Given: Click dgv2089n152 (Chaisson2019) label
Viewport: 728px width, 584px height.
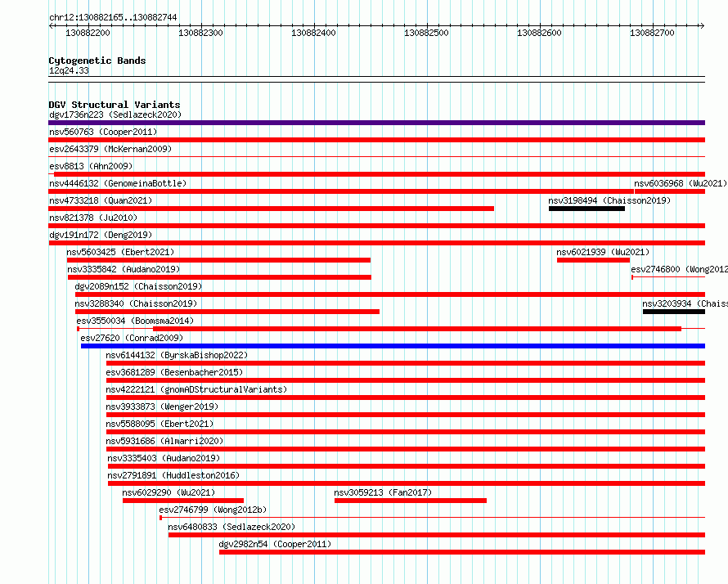Looking at the screenshot, I should point(138,286).
